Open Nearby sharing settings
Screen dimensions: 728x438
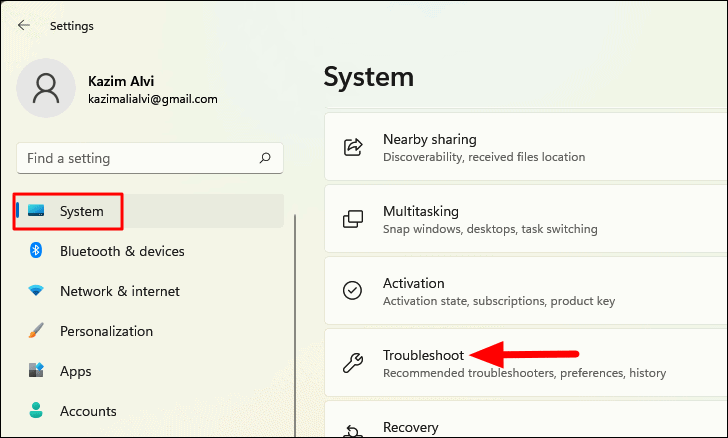(526, 147)
